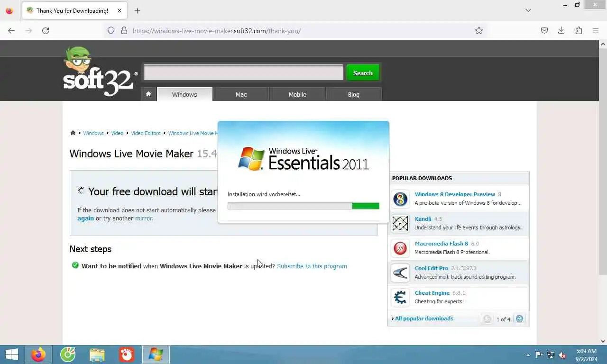Open Kundli download link
This screenshot has height=364, width=607.
tap(423, 219)
